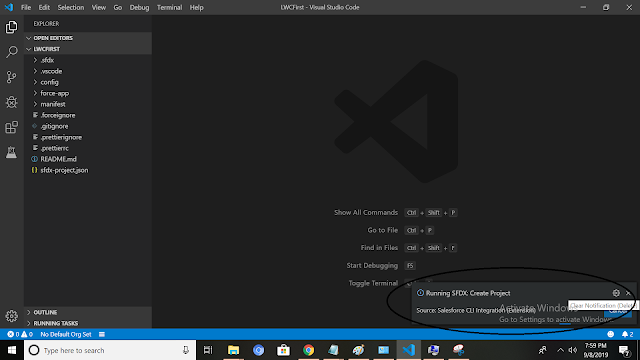The width and height of the screenshot is (640, 360).
Task: Collapse the LWCFIRST project section
Action: (x=88, y=49)
